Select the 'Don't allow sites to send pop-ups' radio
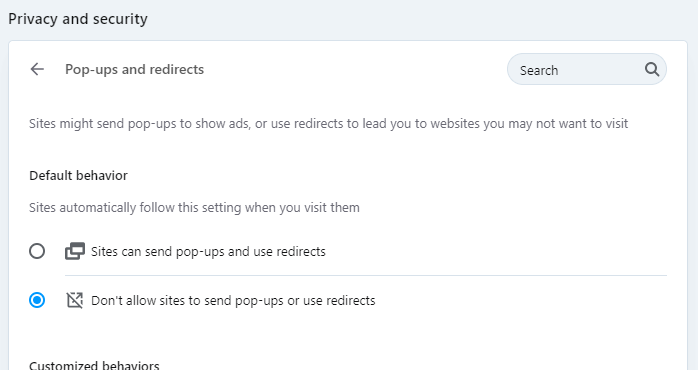The image size is (698, 370). 37,300
